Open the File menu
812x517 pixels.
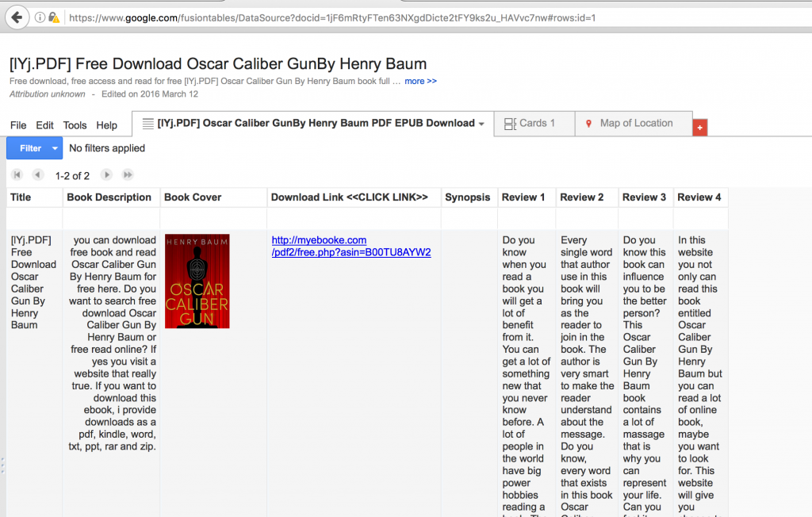tap(18, 125)
